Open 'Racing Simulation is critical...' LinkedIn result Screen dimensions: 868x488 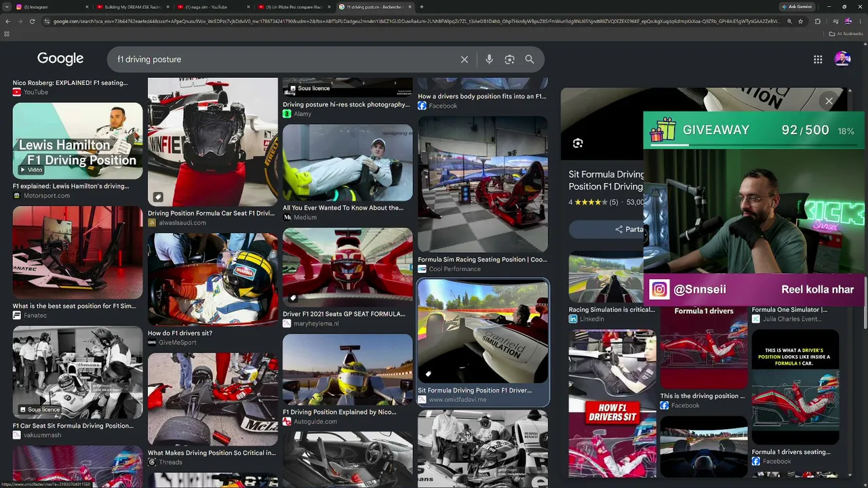612,310
